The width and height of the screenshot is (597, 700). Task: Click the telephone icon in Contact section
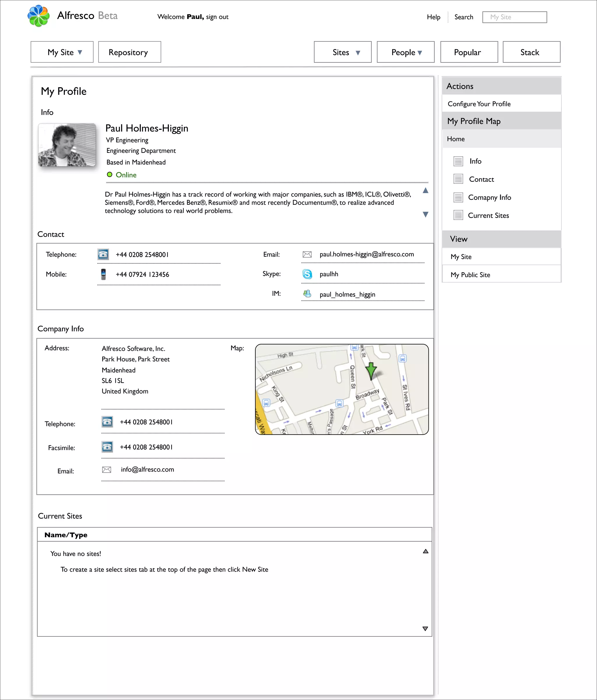(x=103, y=254)
